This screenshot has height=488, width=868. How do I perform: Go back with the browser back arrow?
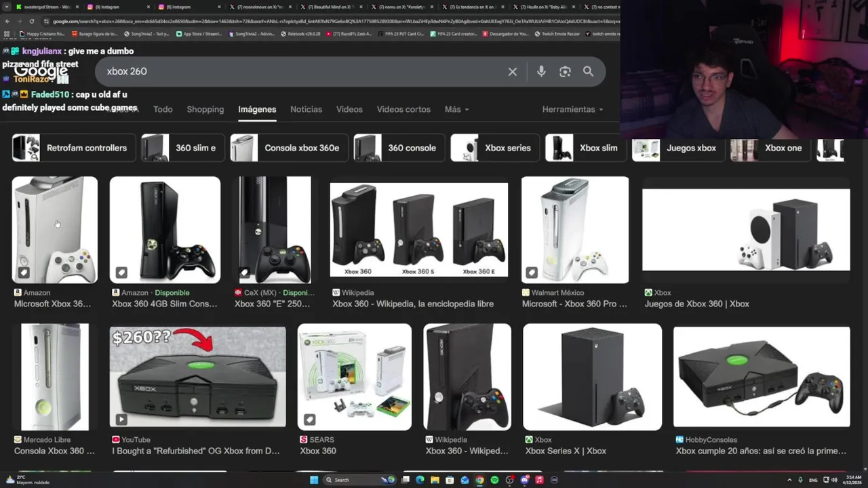[7, 21]
